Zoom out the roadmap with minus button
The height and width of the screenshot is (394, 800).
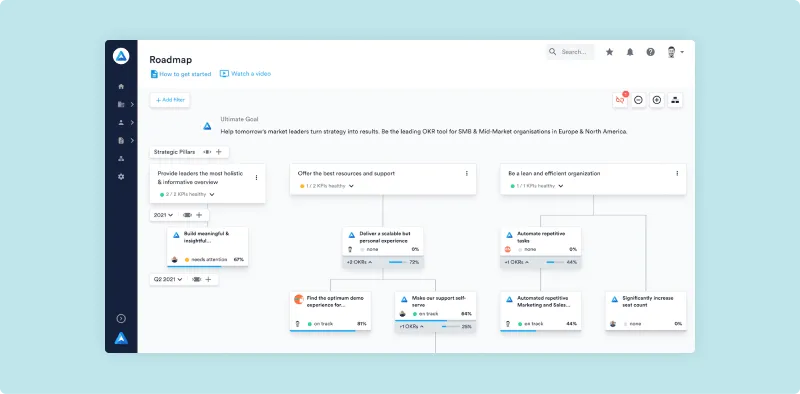pos(638,100)
